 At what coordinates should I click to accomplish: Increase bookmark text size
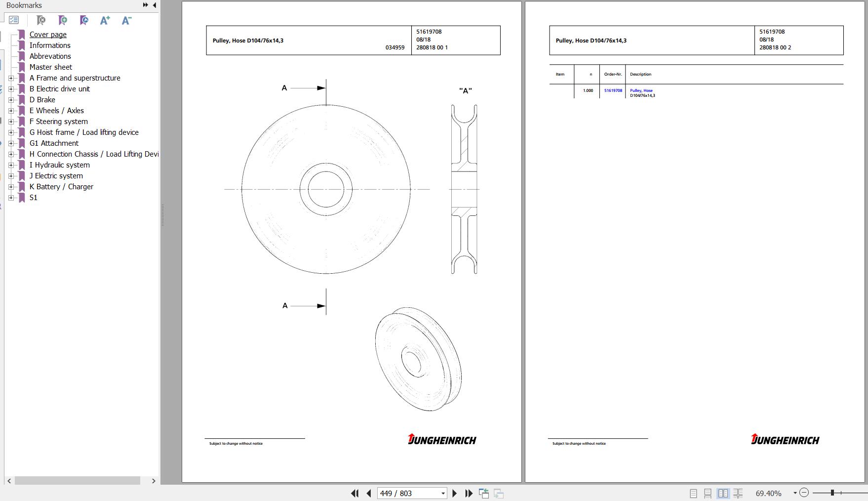(x=105, y=20)
